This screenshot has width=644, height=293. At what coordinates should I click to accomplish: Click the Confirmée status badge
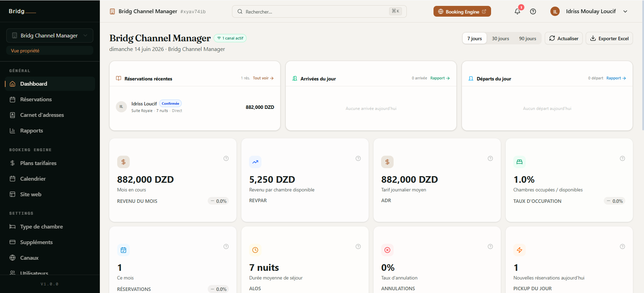tap(170, 104)
